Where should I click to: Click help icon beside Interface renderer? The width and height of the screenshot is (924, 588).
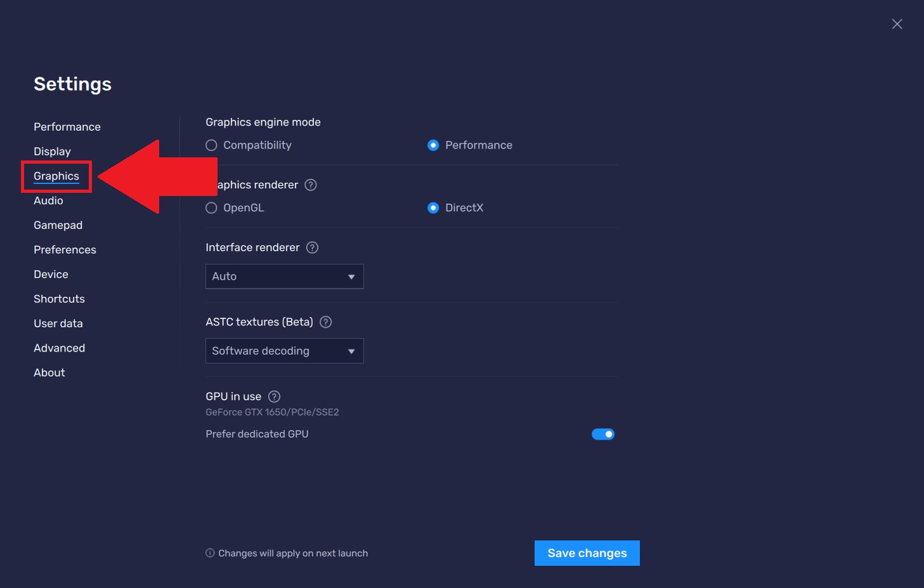(312, 247)
